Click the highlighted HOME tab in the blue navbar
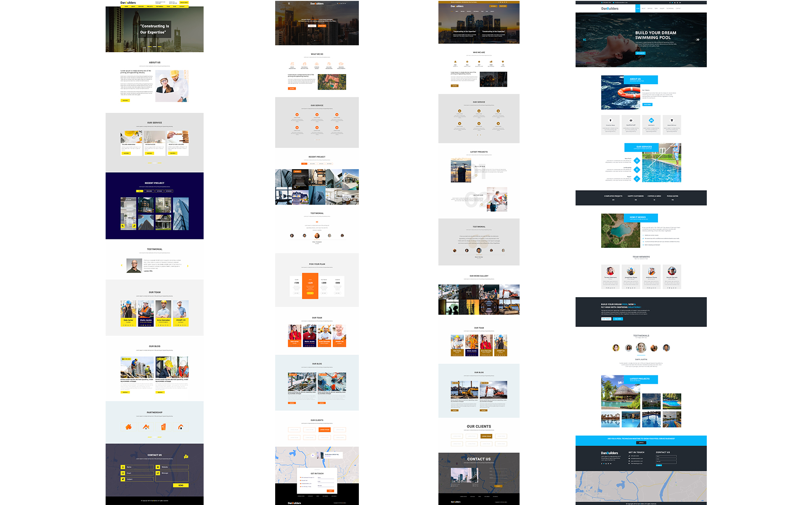Viewport: 812px width, 505px height. coord(637,8)
